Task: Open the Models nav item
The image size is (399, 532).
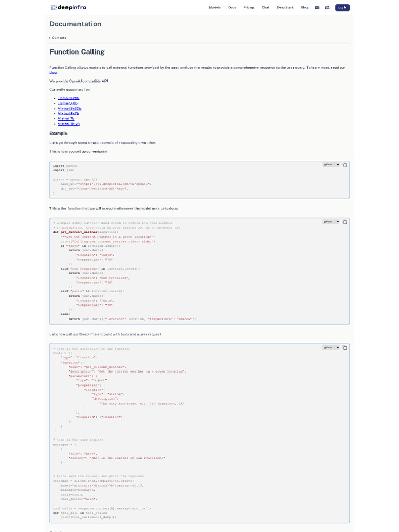Action: pyautogui.click(x=215, y=7)
